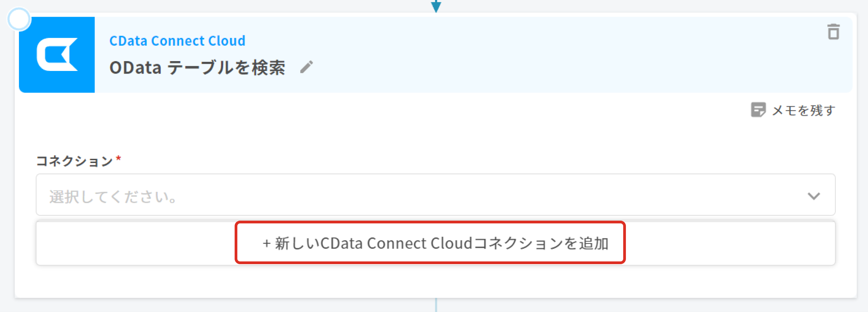This screenshot has width=868, height=312.
Task: Click the connector line below the card
Action: [436, 305]
